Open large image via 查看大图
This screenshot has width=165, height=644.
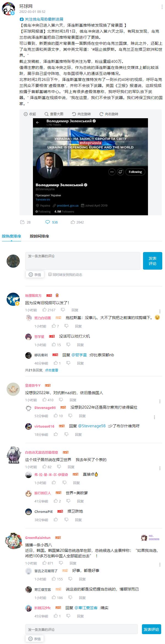tap(54, 114)
